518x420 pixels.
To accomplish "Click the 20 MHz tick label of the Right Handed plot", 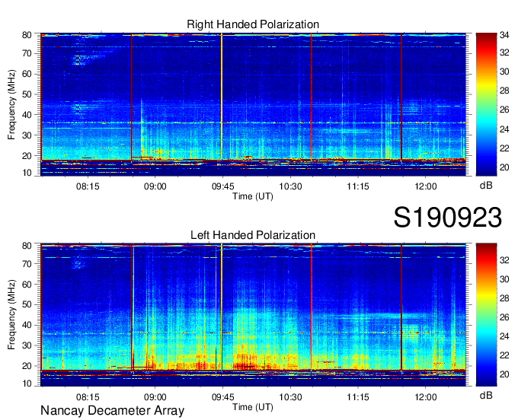I will click(27, 156).
